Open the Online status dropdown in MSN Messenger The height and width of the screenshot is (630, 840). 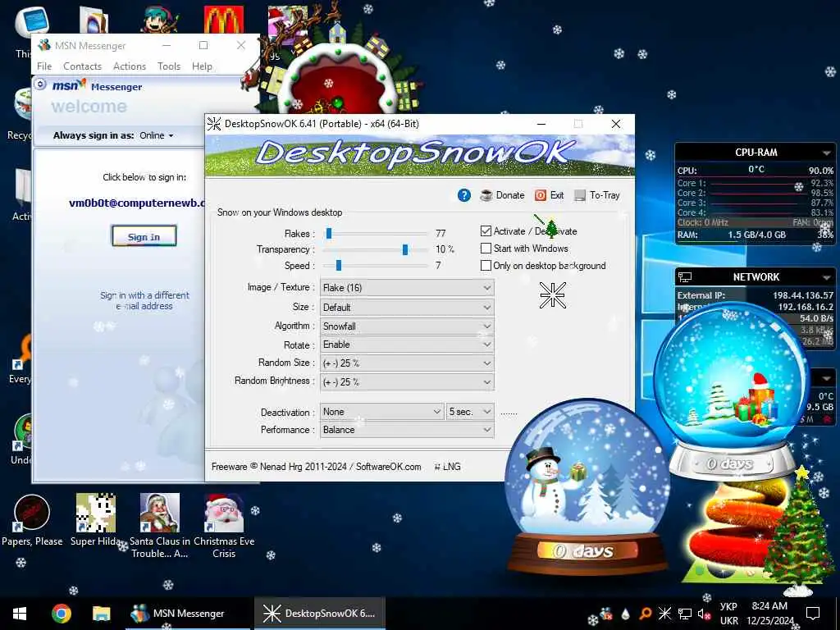point(157,135)
